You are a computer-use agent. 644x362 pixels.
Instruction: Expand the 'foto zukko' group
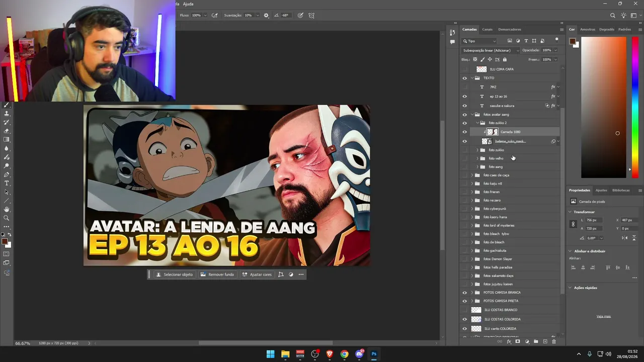(477, 150)
